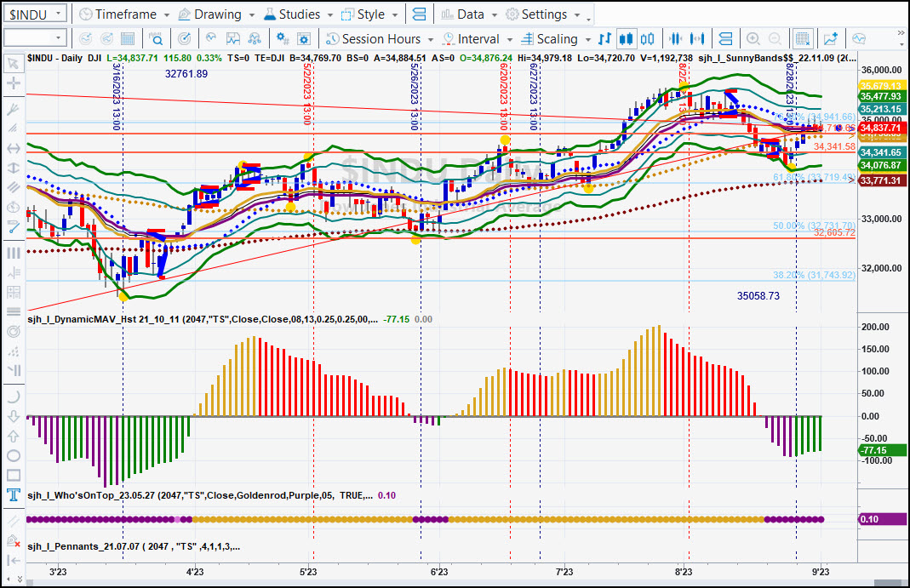Open the Data menu
Image resolution: width=910 pixels, height=588 pixels.
[x=462, y=14]
